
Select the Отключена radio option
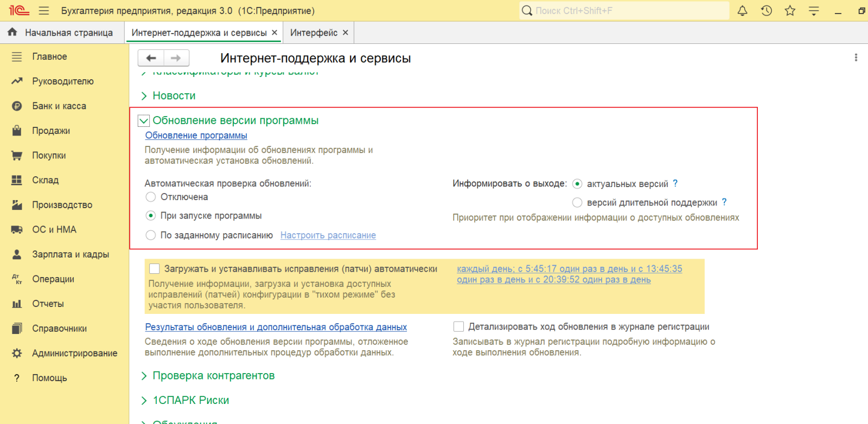click(151, 197)
